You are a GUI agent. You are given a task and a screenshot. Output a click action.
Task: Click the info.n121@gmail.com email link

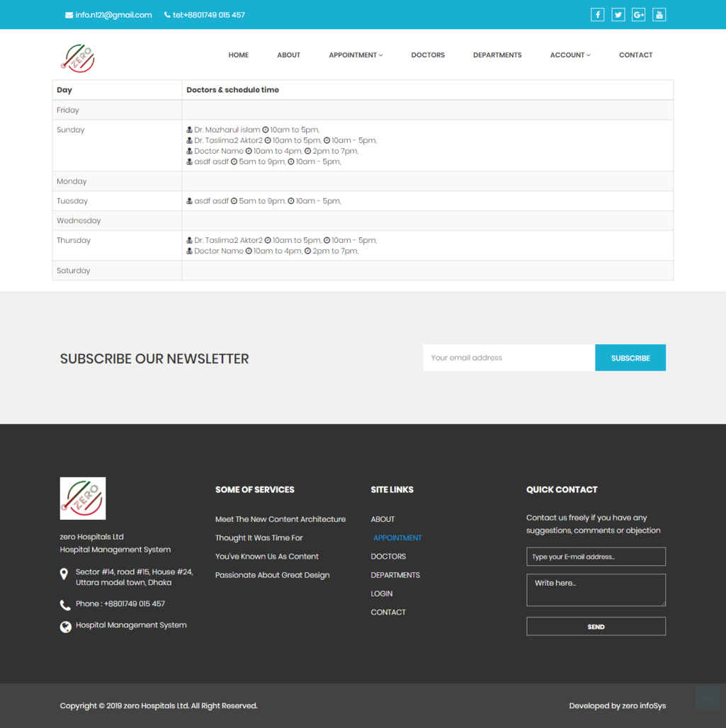coord(109,15)
